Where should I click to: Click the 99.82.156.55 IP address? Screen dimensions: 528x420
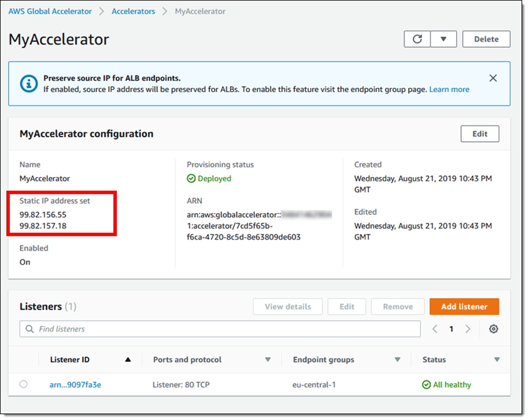[43, 215]
